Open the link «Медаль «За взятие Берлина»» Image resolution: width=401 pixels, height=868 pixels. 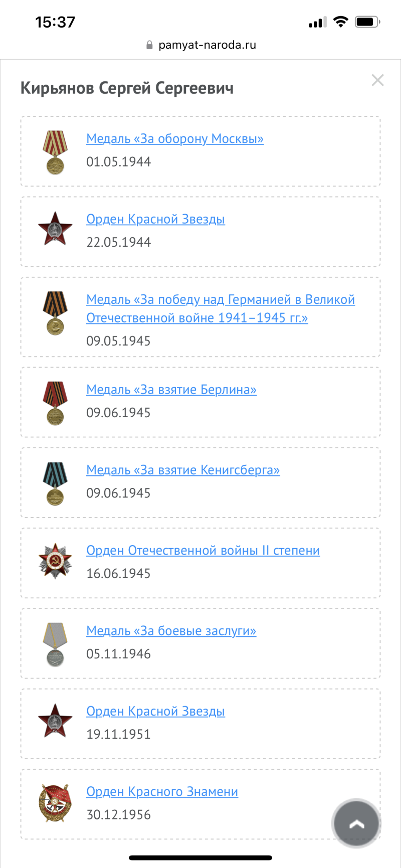click(x=171, y=390)
